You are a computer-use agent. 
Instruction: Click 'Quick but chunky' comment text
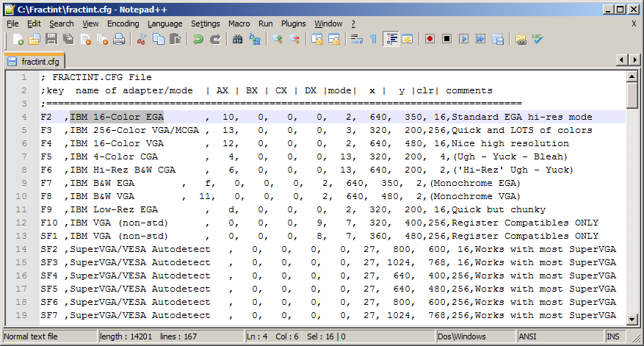tap(499, 209)
